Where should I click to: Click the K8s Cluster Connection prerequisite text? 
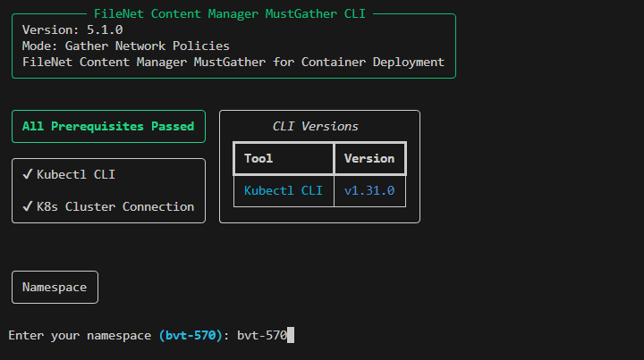pyautogui.click(x=115, y=206)
